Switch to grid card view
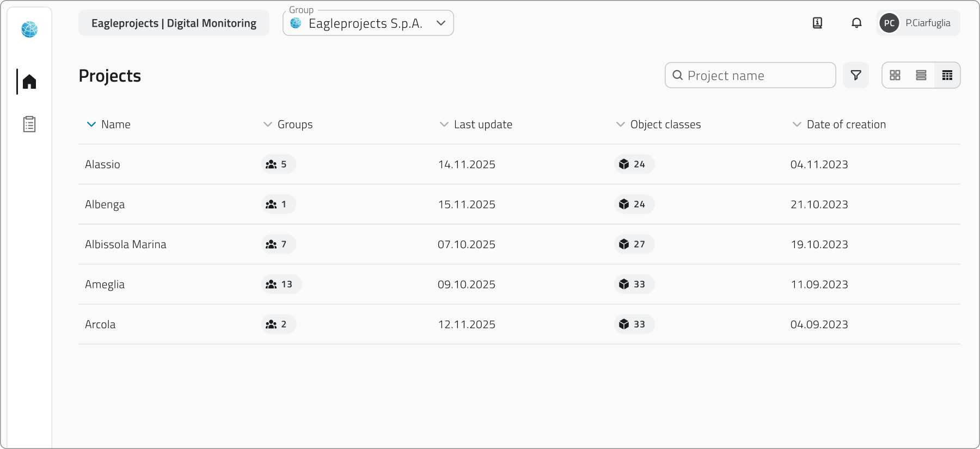The height and width of the screenshot is (449, 980). (895, 75)
